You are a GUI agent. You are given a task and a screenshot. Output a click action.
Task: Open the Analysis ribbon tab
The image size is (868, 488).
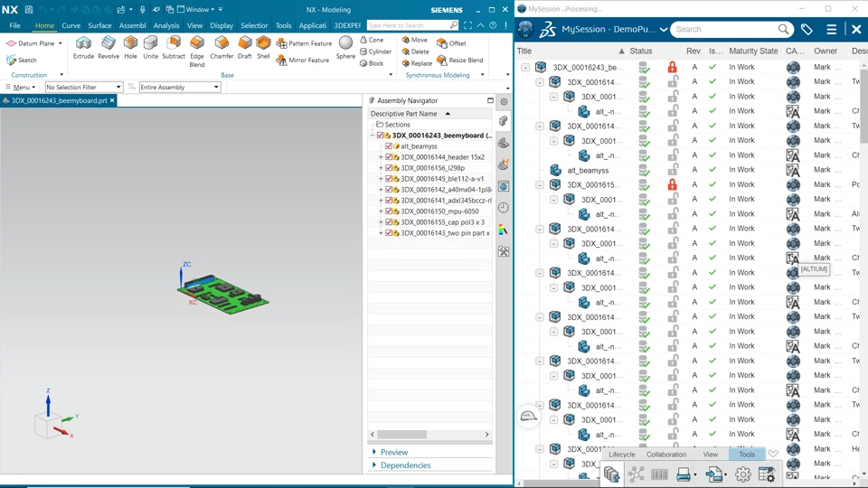(x=166, y=25)
